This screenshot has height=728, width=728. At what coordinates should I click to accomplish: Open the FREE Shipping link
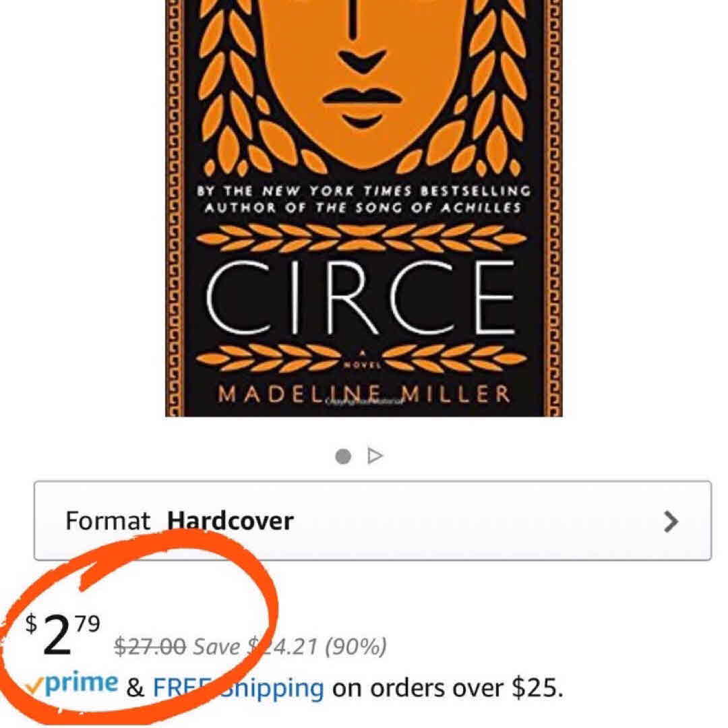[238, 688]
